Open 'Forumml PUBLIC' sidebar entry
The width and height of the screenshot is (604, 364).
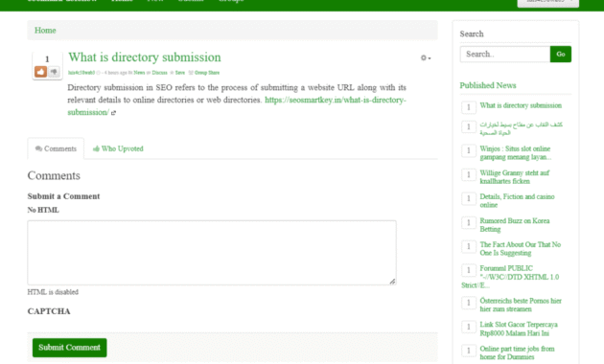coord(510,277)
